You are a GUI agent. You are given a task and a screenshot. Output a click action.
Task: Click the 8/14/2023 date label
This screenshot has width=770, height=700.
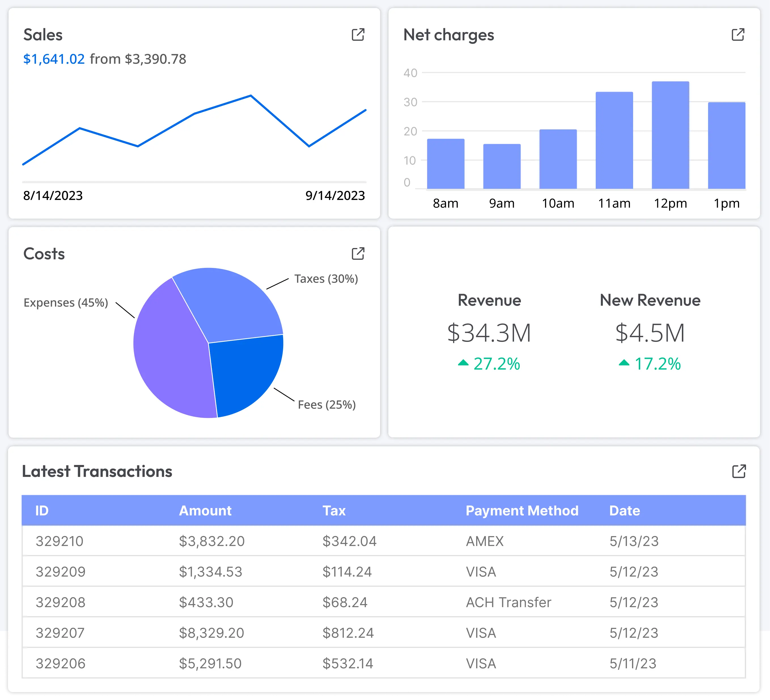pyautogui.click(x=53, y=196)
